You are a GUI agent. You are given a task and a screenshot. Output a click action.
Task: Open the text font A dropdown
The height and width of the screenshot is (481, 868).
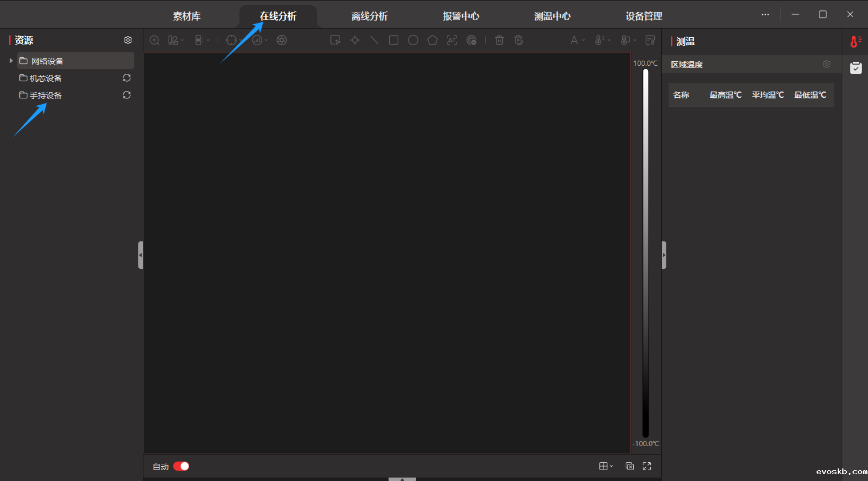(577, 40)
